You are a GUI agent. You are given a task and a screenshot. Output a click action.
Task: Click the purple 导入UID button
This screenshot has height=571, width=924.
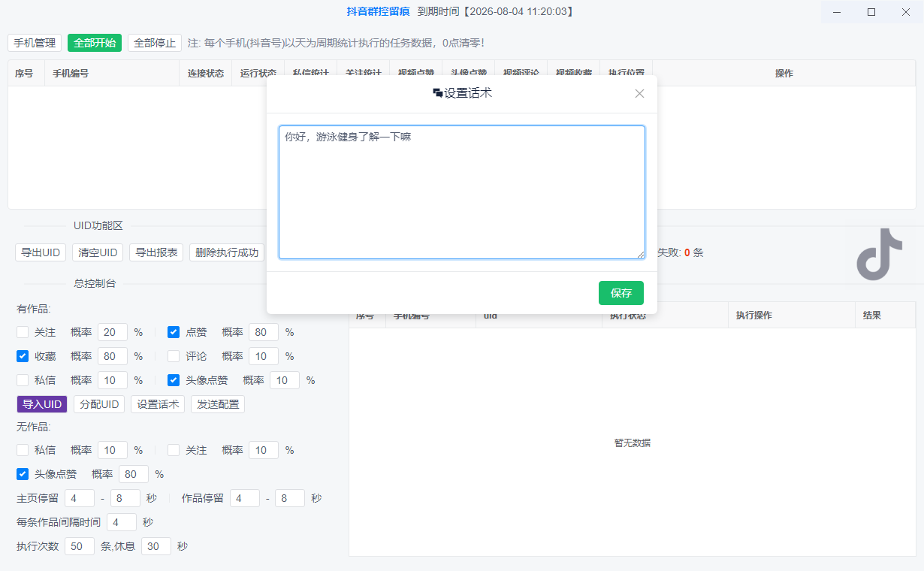[x=42, y=404]
